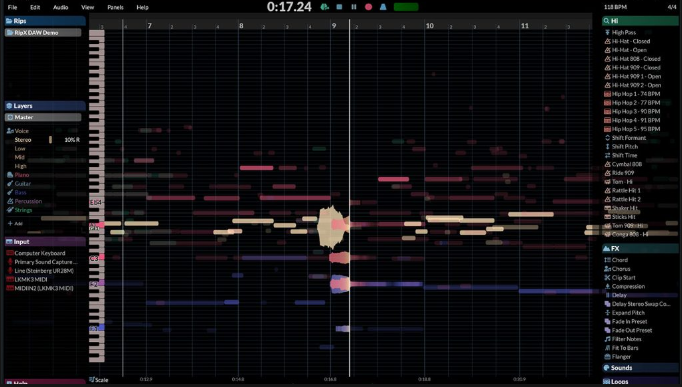Image resolution: width=682 pixels, height=387 pixels.
Task: Click bar 10 on the timeline ruler
Action: click(429, 26)
